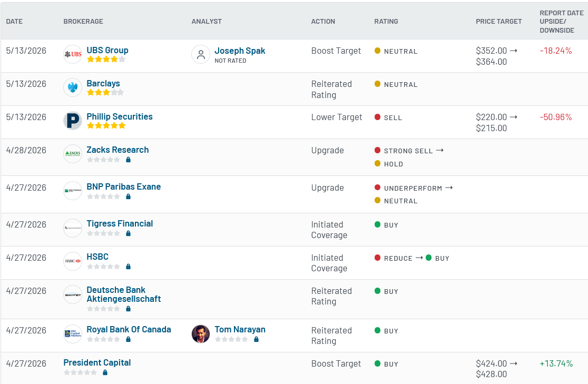Click the UBS Group star rating

point(106,59)
